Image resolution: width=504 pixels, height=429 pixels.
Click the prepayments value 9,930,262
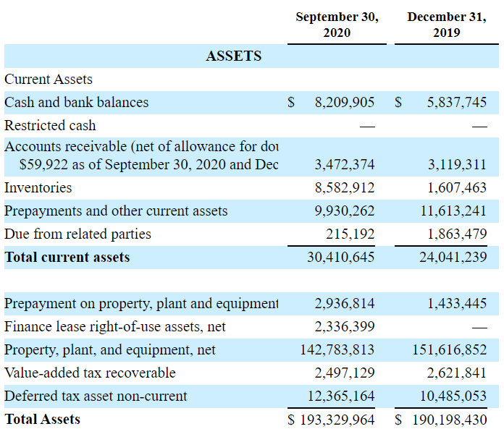point(345,211)
